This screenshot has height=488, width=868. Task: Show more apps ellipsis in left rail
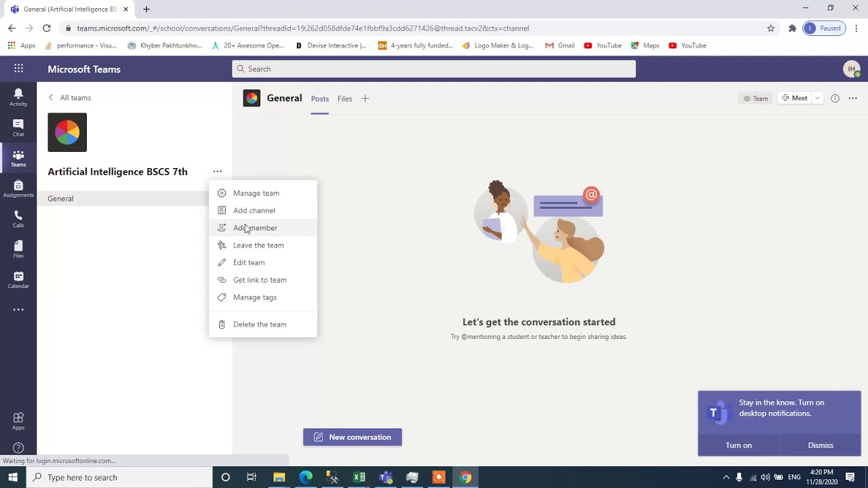(18, 310)
